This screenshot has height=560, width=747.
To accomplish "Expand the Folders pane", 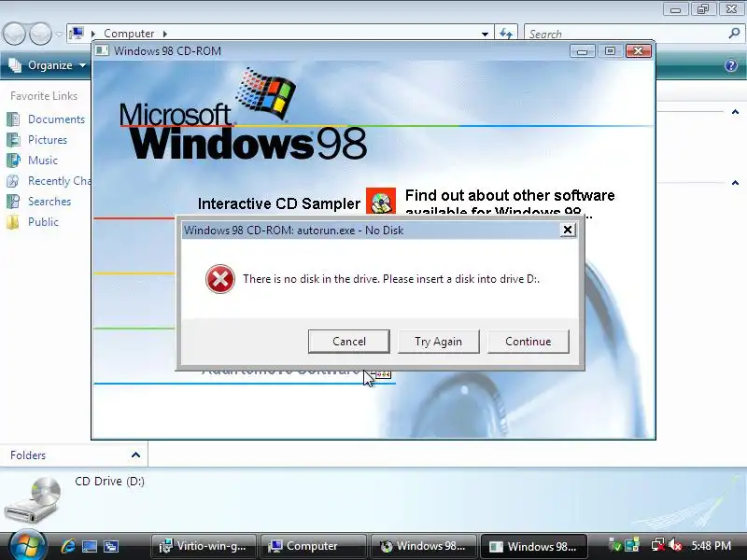I will click(135, 455).
